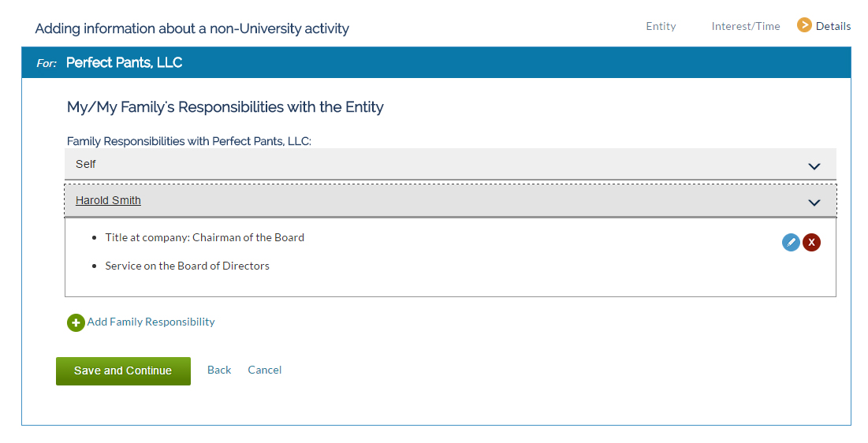Screen dimensions: 868x443
Task: Click the Back link
Action: (218, 370)
